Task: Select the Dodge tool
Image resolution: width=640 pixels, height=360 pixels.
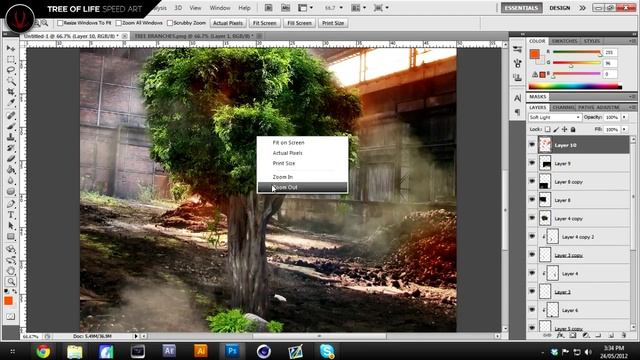Action: pos(11,192)
